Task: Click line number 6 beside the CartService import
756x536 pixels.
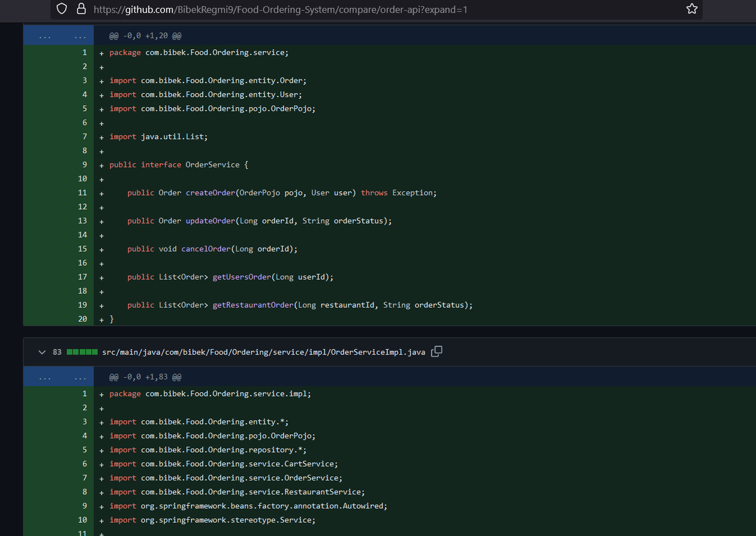Action: coord(84,464)
